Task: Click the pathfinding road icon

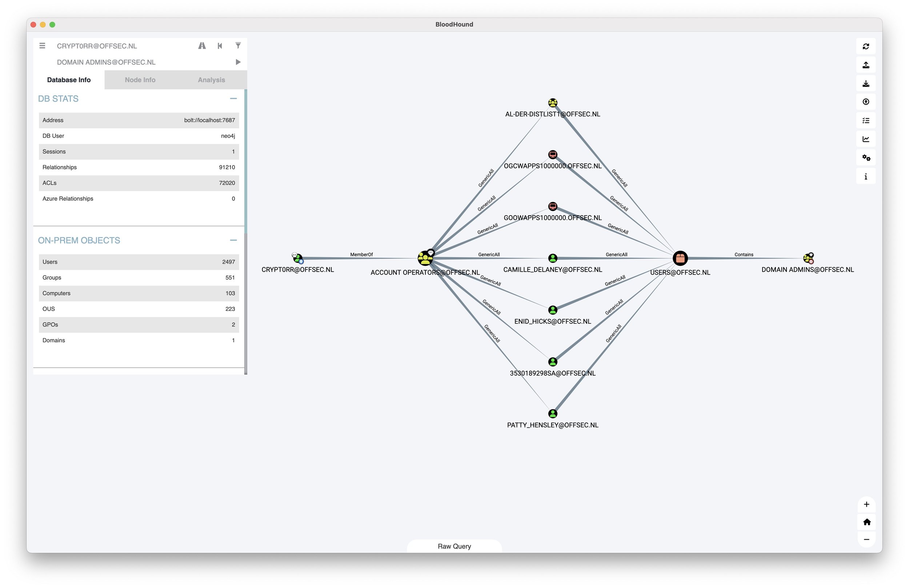Action: (x=202, y=46)
